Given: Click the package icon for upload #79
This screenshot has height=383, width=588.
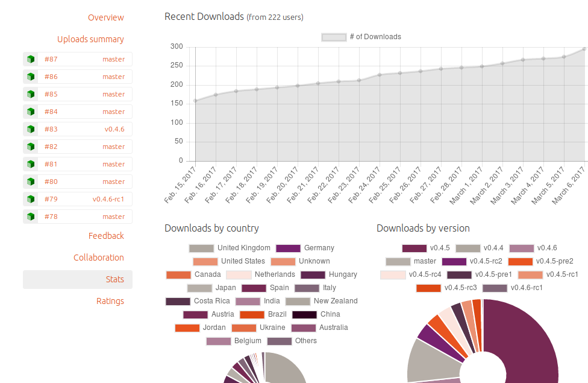Looking at the screenshot, I should (31, 199).
